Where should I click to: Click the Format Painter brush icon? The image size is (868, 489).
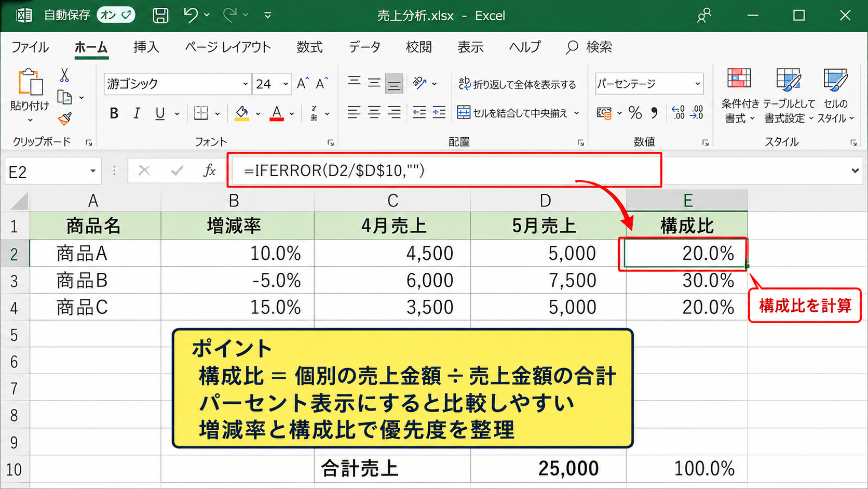click(x=64, y=119)
